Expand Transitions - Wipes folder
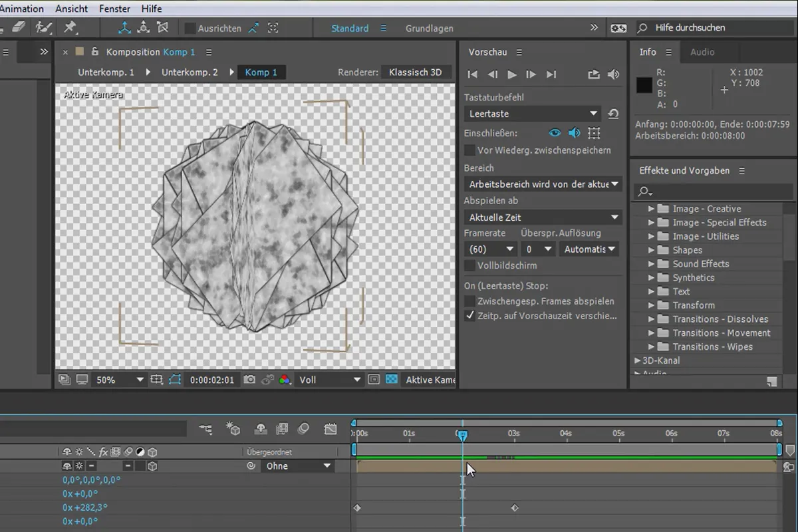798x532 pixels. [652, 347]
